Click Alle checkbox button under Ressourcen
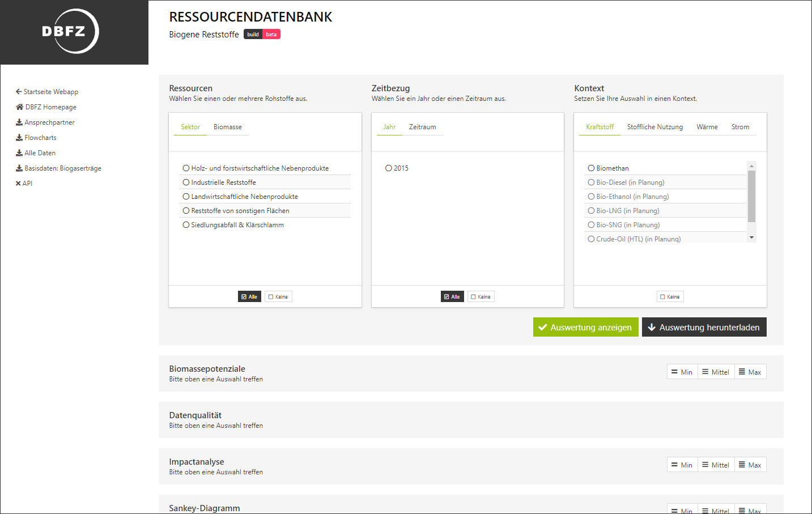 [249, 296]
